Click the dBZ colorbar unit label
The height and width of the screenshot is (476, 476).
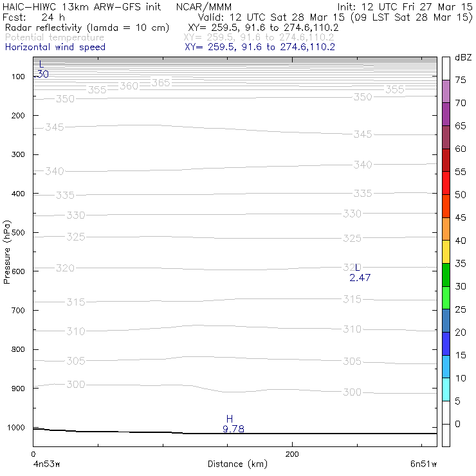point(463,57)
